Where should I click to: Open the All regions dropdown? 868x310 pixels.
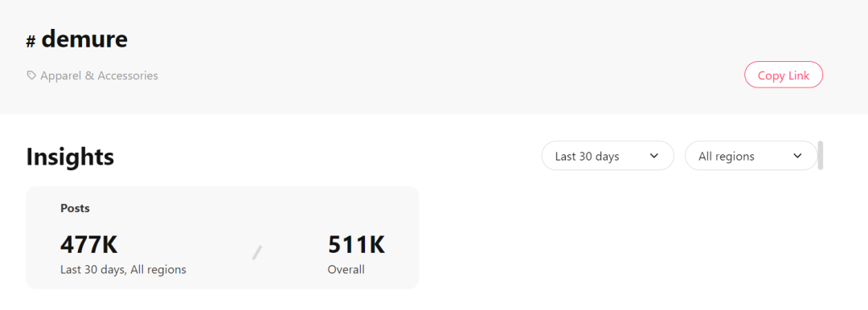751,156
